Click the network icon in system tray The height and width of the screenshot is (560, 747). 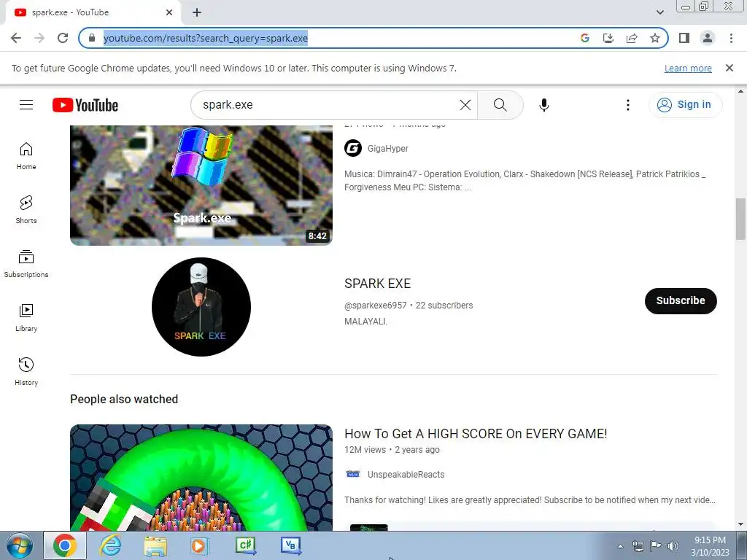(638, 546)
